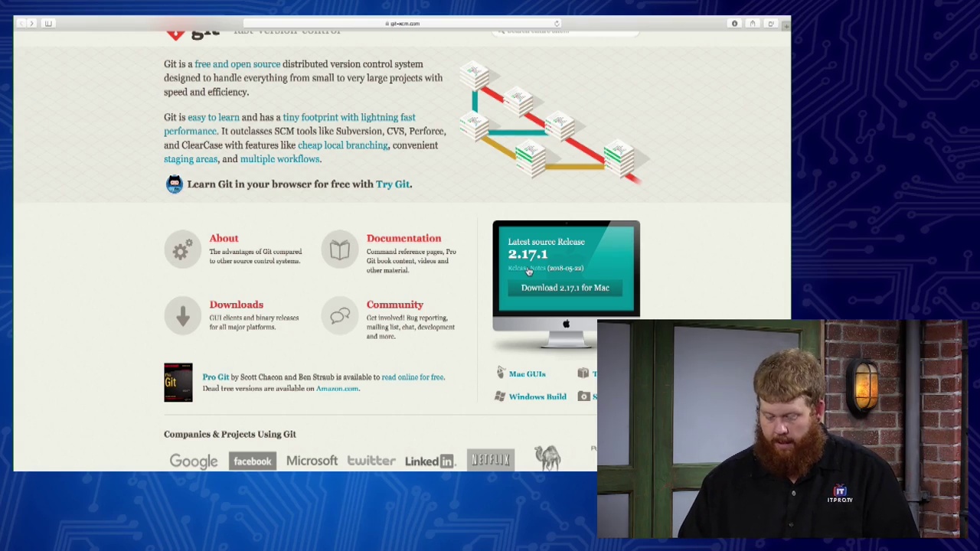Click the Community speech bubbles icon
This screenshot has height=551, width=980.
click(339, 316)
